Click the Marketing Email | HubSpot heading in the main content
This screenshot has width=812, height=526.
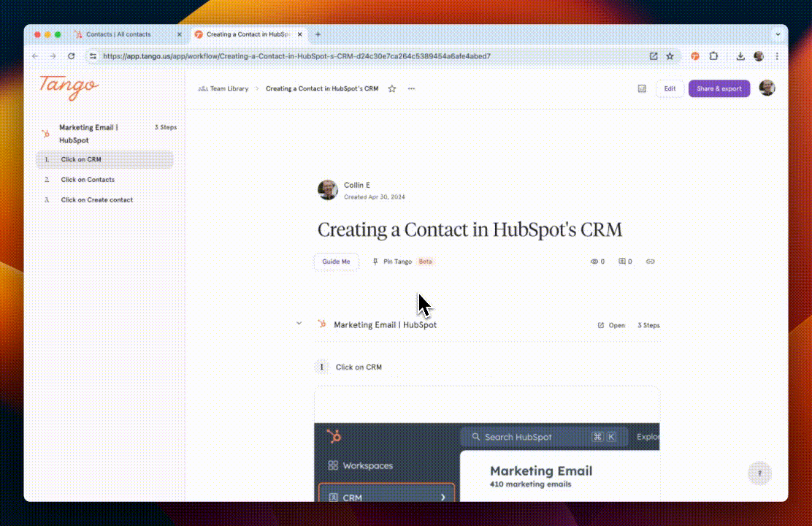386,325
